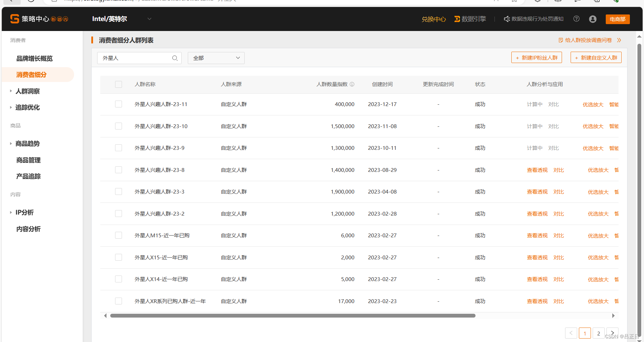Click the search magnifier in 外星人 field
The height and width of the screenshot is (342, 644).
(x=175, y=58)
